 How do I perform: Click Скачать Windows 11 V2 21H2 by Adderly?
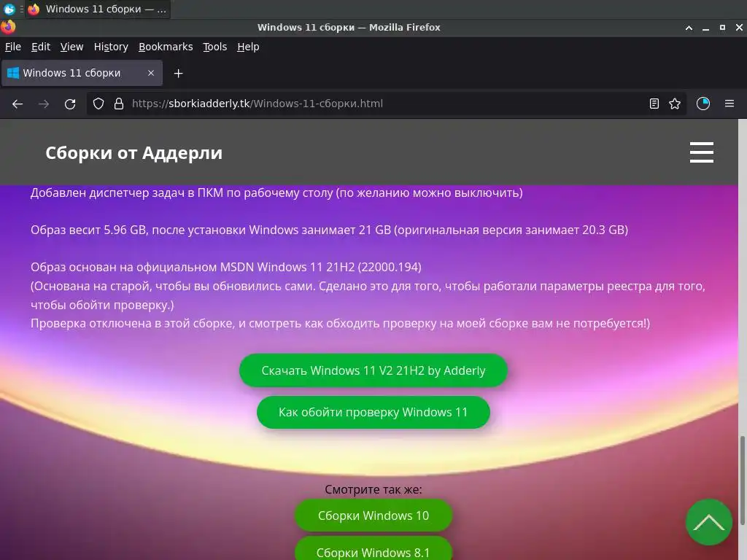pyautogui.click(x=373, y=370)
